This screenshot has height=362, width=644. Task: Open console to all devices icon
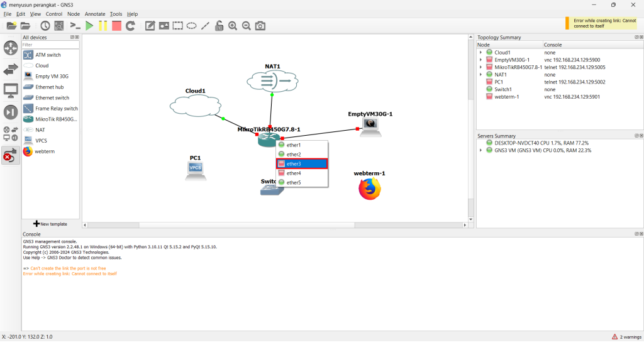75,26
